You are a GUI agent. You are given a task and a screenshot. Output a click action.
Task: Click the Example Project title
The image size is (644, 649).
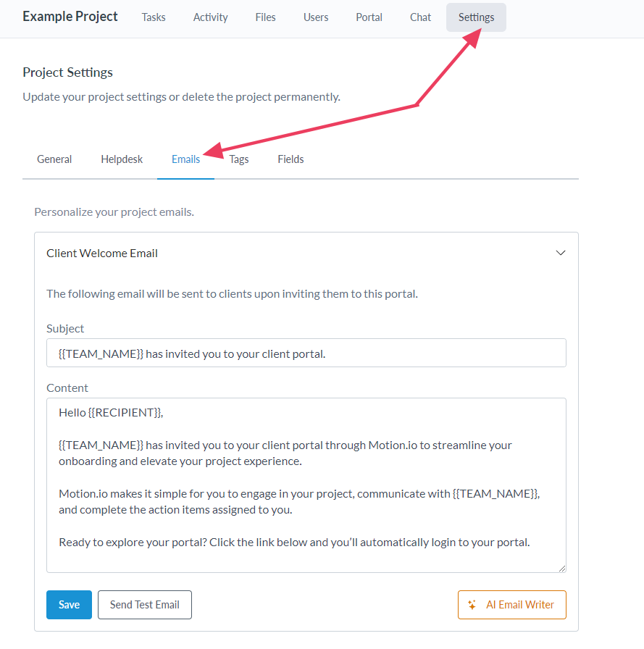[x=70, y=17]
